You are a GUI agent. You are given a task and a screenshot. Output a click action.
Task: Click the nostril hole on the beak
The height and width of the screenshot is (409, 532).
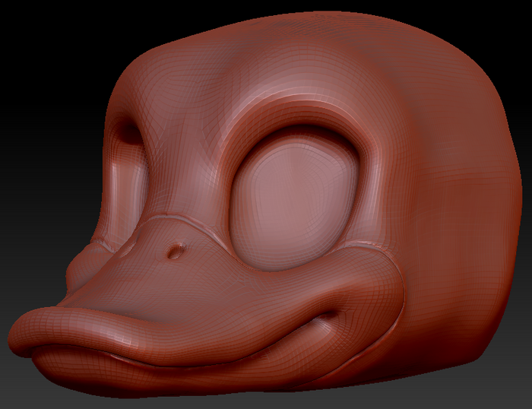pos(176,252)
